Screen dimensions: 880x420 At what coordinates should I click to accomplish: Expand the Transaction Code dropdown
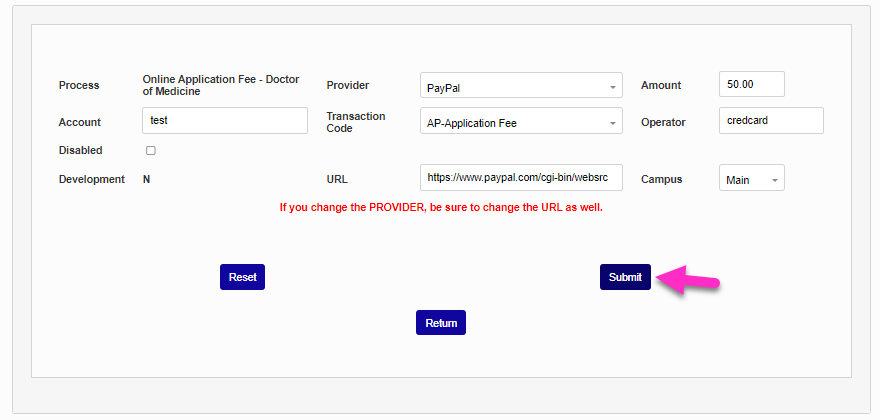click(521, 123)
